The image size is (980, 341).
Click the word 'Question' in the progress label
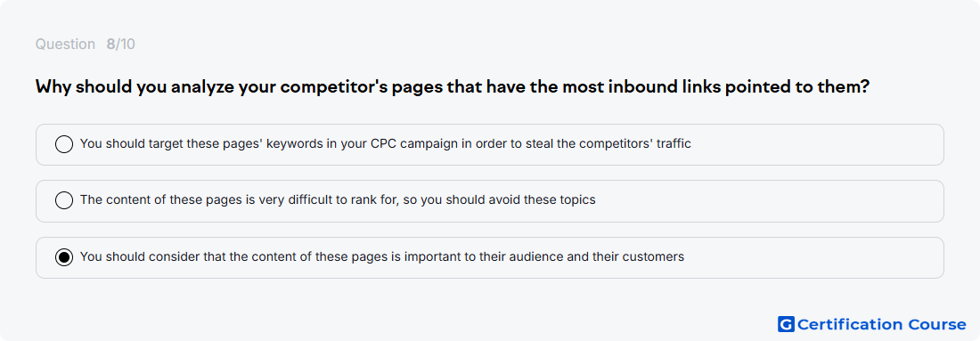pos(65,45)
